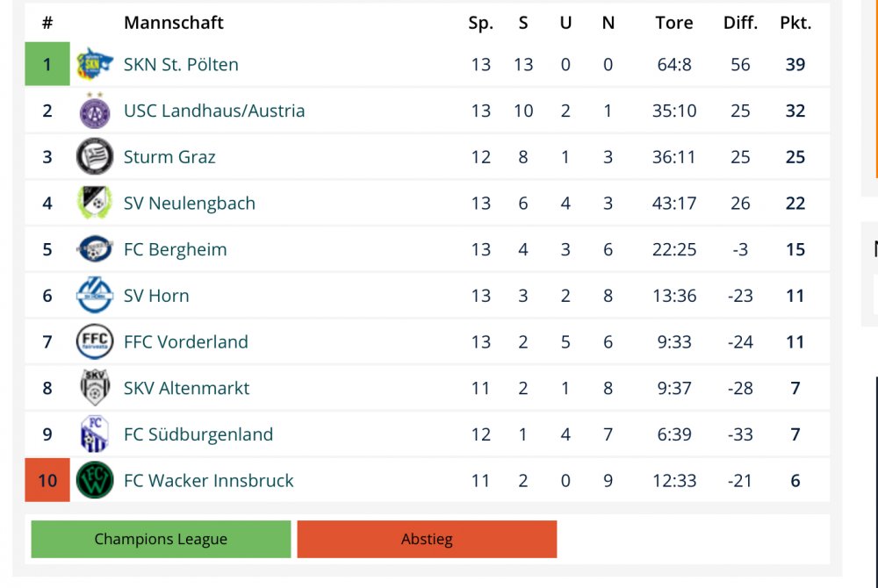
Task: Open SKN St. Pölten team link
Action: pyautogui.click(x=181, y=64)
